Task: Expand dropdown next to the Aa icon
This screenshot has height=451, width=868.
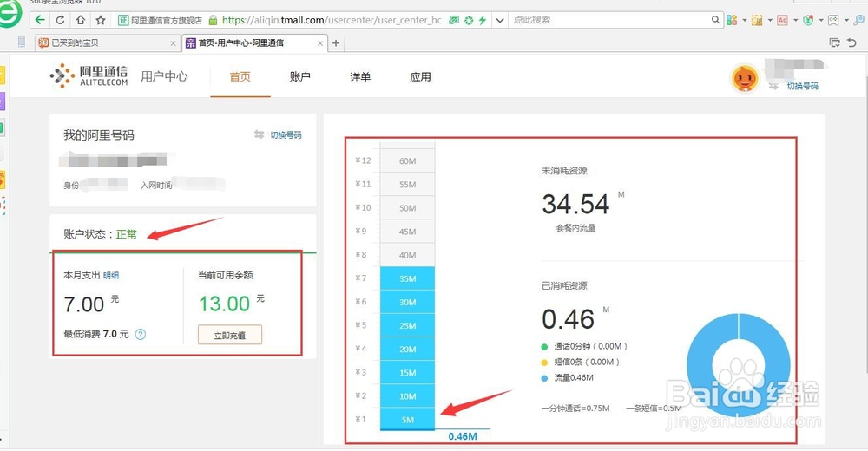Action: click(795, 21)
